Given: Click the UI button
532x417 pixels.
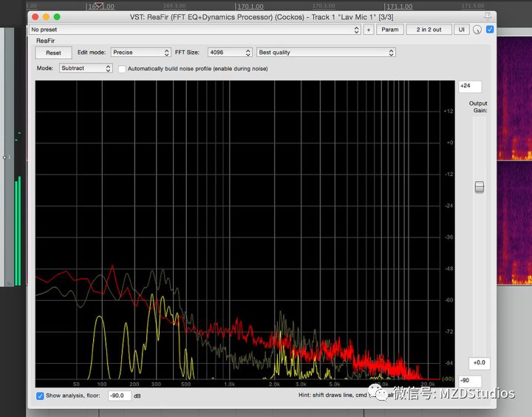Looking at the screenshot, I should click(461, 30).
